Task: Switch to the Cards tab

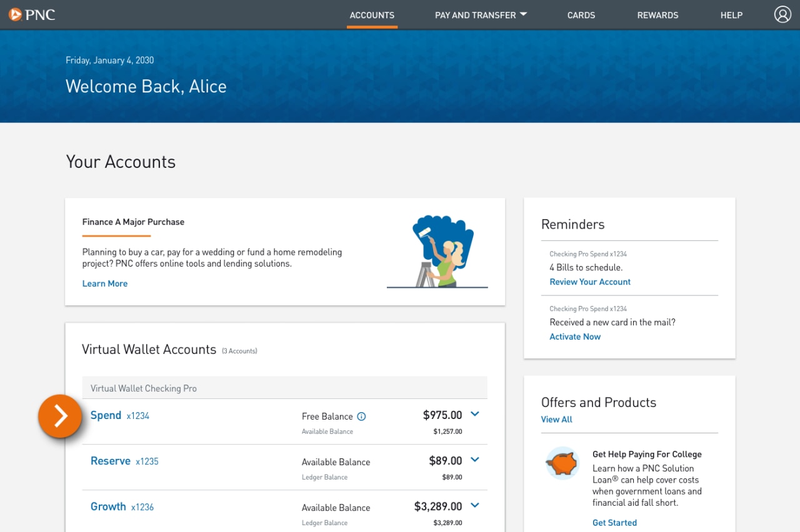Action: 581,15
